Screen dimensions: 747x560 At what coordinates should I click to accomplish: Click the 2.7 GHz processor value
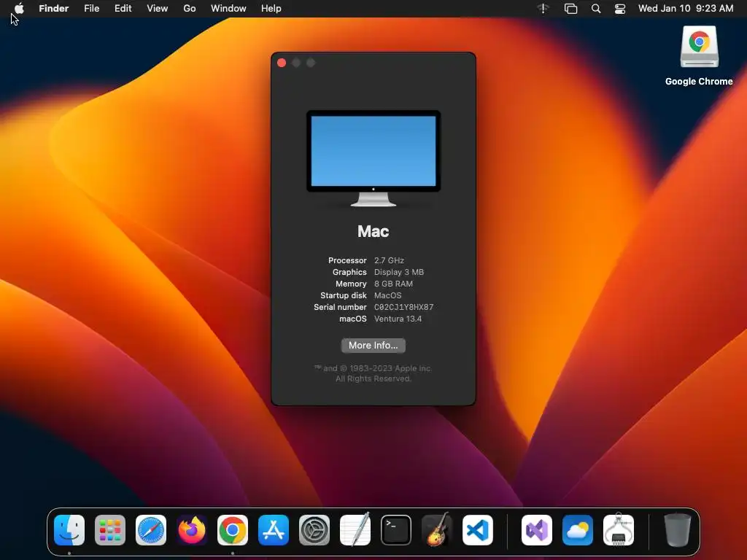point(389,260)
